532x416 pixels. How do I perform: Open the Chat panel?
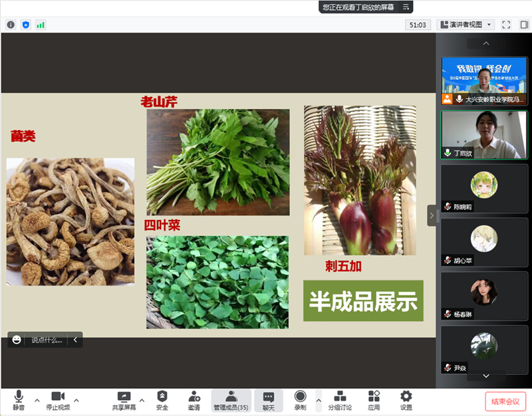268,400
